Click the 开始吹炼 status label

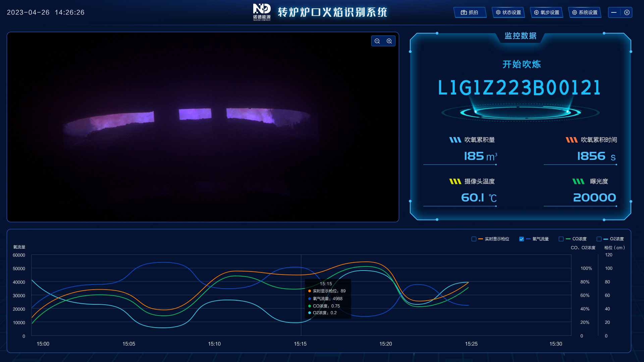coord(522,64)
